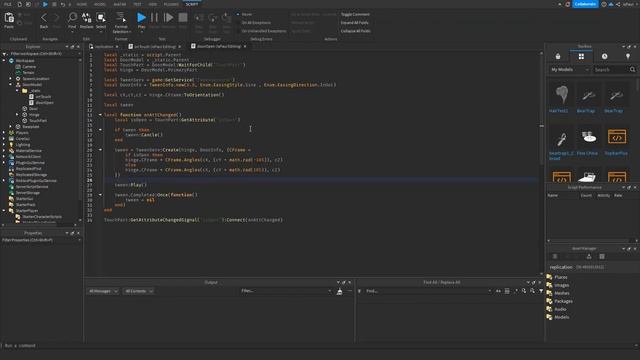Click the Output clear broom icon
Screen dimensions: 640x360
click(339, 291)
